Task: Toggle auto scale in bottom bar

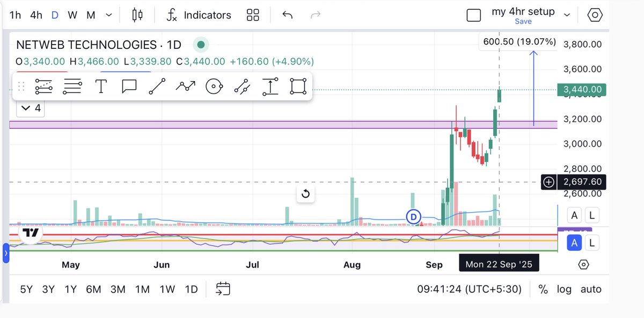Action: coord(591,290)
